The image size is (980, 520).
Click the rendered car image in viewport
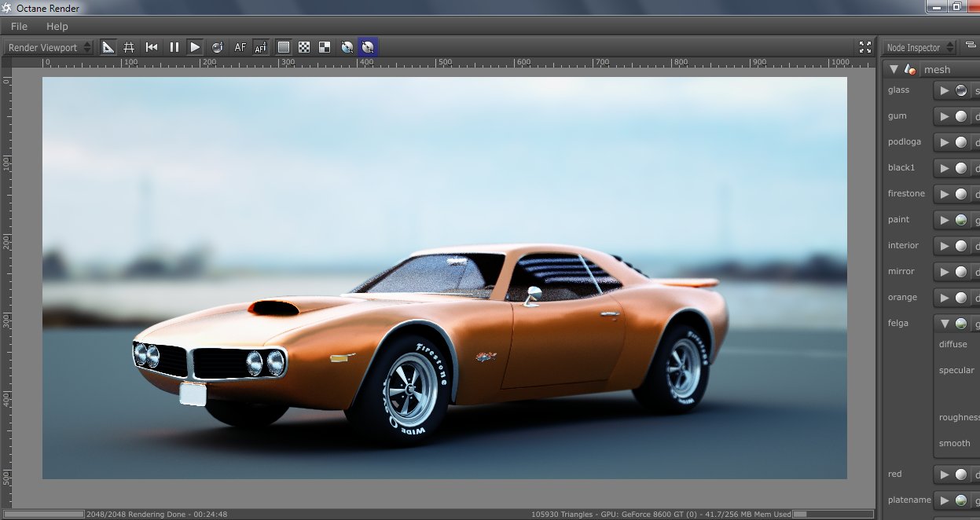(x=445, y=278)
